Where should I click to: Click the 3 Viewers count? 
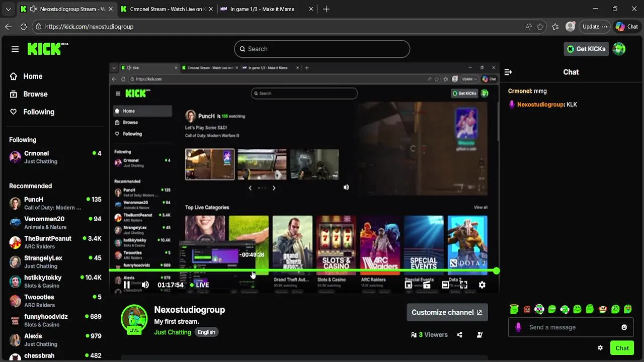point(429,335)
